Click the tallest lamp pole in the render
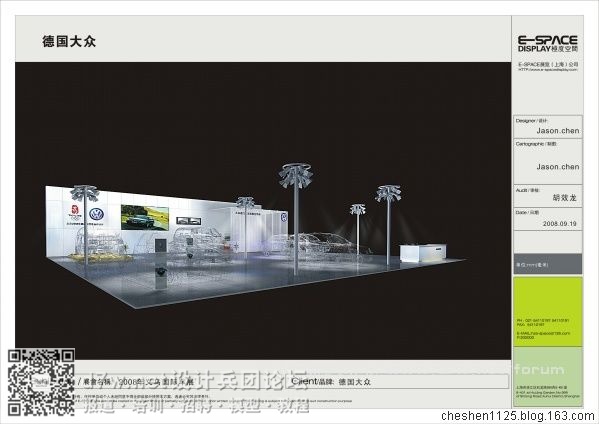599x424 pixels. click(296, 218)
